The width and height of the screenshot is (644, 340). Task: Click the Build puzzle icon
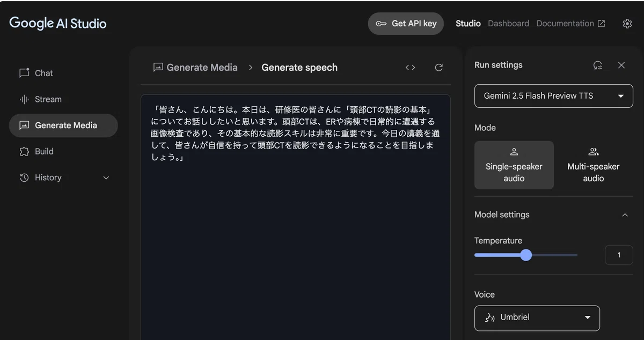point(24,151)
